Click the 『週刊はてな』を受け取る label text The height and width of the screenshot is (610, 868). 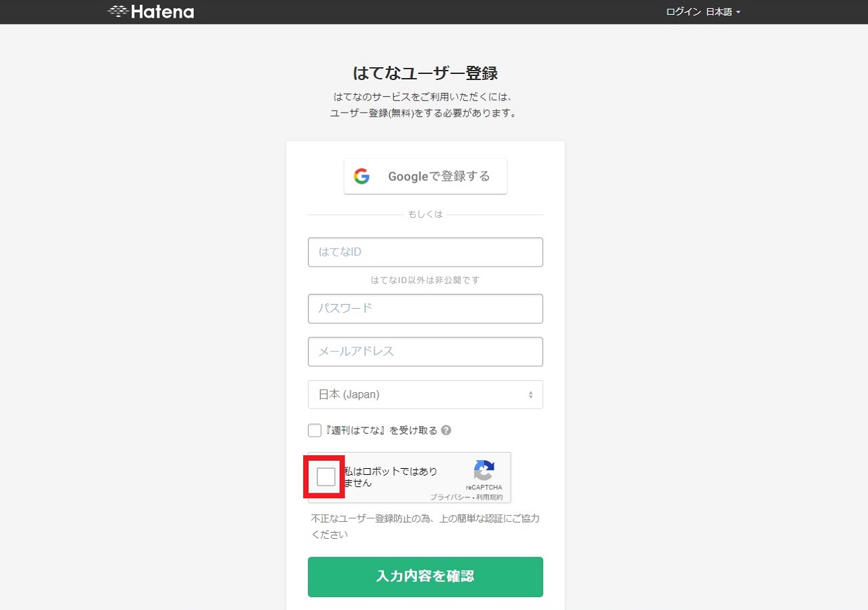click(381, 430)
